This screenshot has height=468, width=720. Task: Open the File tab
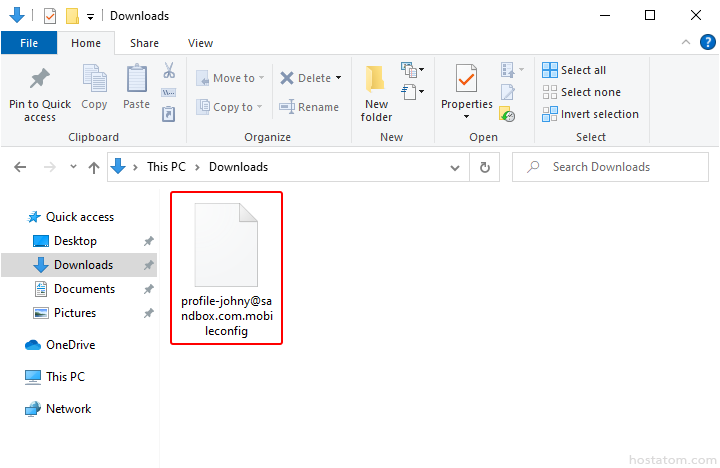click(x=29, y=43)
